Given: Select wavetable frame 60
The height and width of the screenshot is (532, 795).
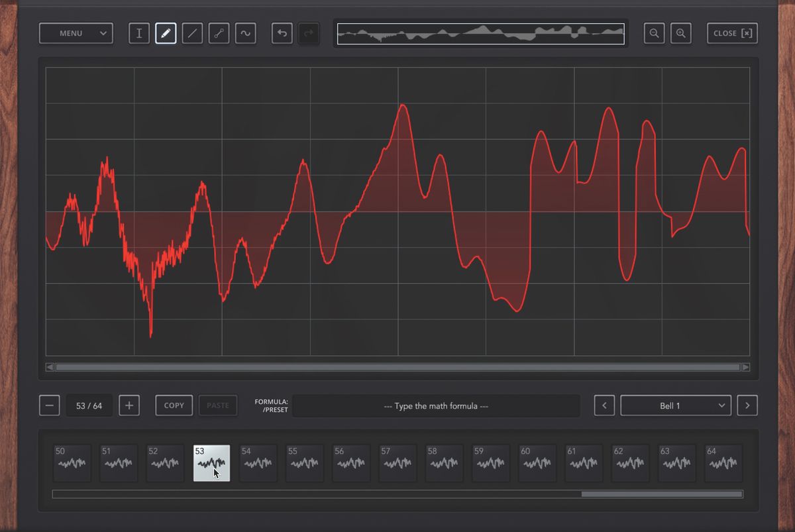Looking at the screenshot, I should [x=537, y=462].
